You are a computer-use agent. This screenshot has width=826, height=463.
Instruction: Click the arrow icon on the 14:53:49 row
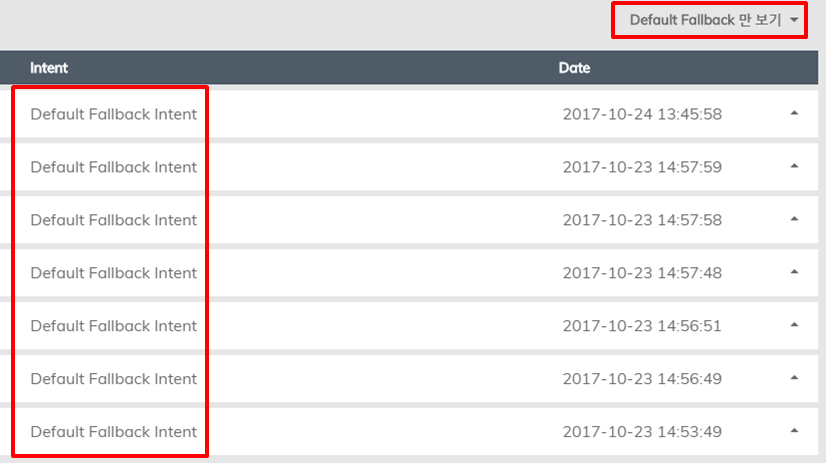click(794, 430)
